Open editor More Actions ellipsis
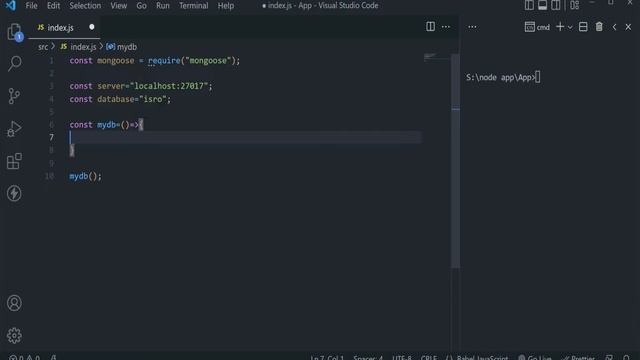 click(x=446, y=27)
